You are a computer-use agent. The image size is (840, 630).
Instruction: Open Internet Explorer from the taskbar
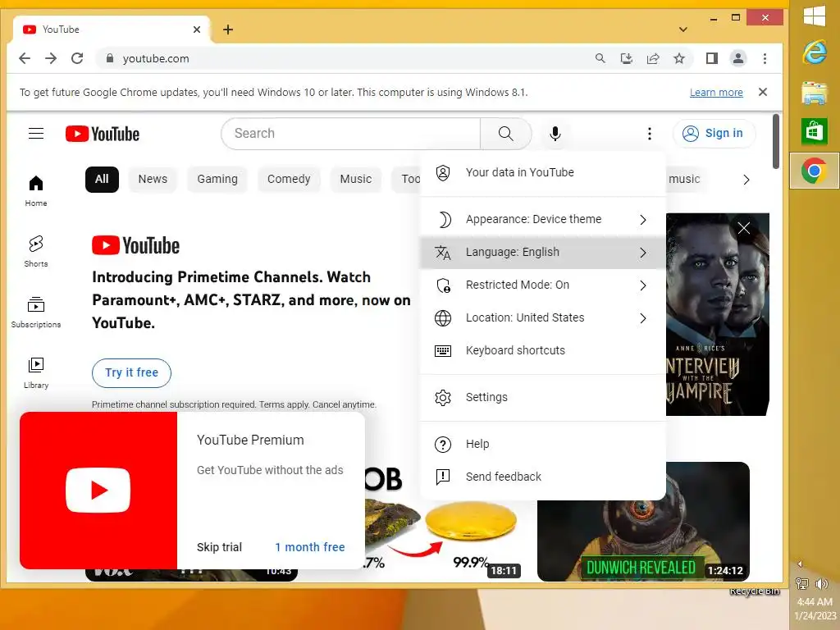tap(815, 52)
